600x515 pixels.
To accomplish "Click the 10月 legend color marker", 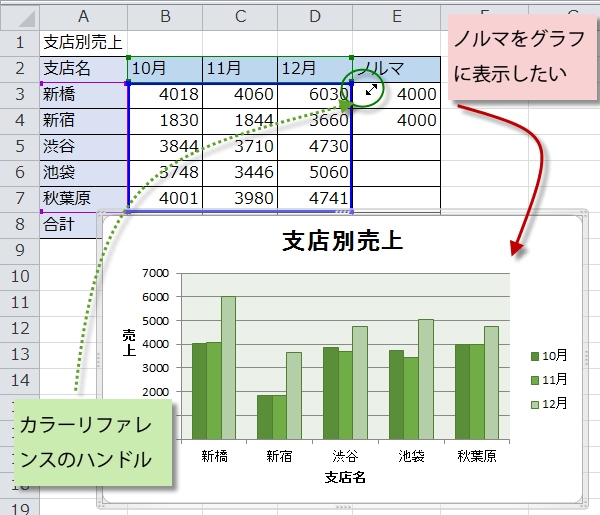I will (x=535, y=357).
